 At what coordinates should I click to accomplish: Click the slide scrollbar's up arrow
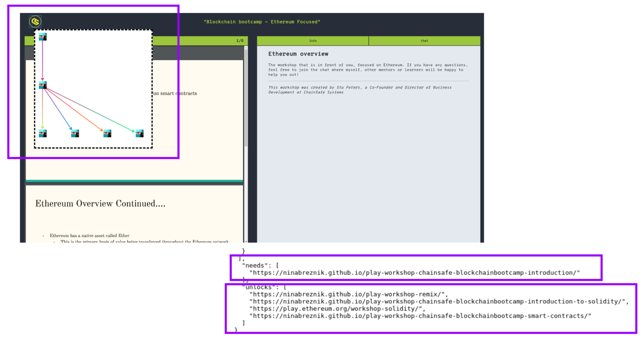tap(246, 48)
